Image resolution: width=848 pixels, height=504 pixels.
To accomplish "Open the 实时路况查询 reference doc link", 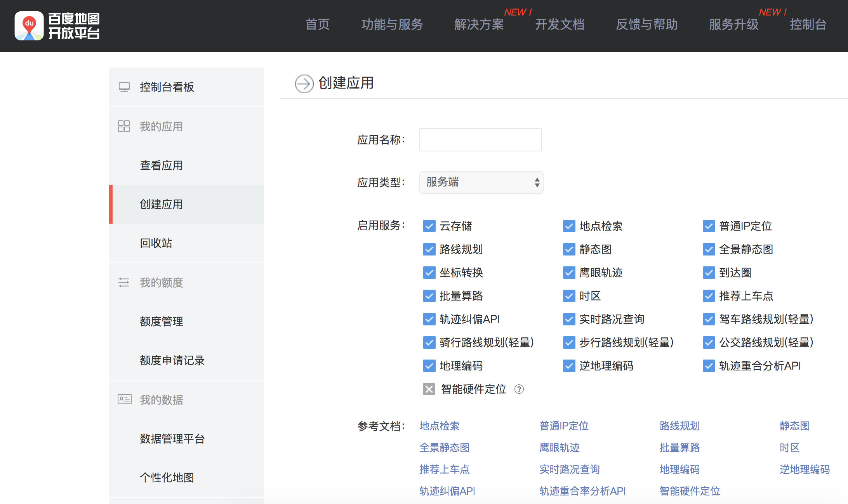I will 570,469.
